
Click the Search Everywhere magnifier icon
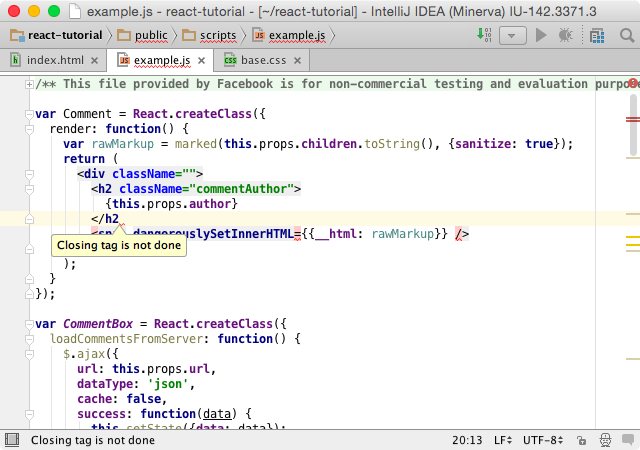(627, 36)
